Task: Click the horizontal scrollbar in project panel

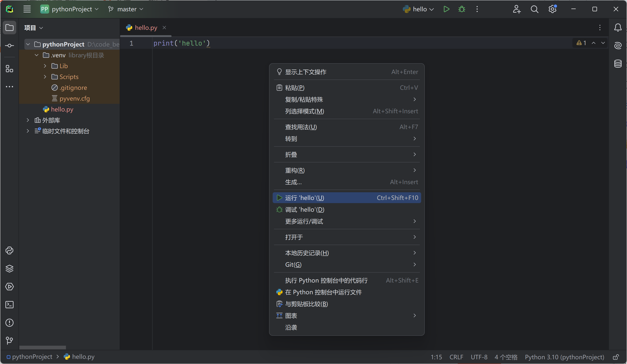Action: coord(43,347)
